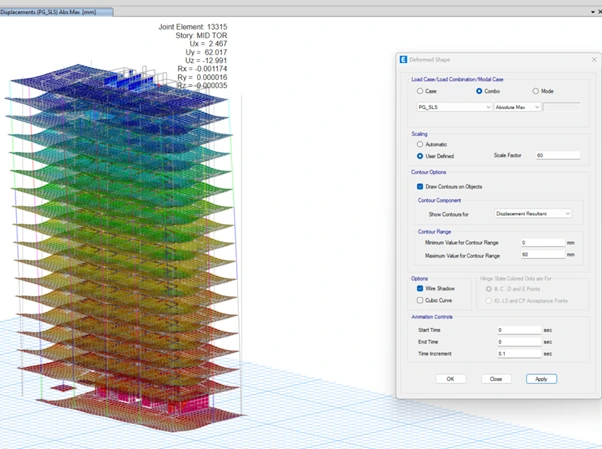Screen dimensions: 602x449
Task: Click the Scale Factor input field
Action: [x=556, y=155]
